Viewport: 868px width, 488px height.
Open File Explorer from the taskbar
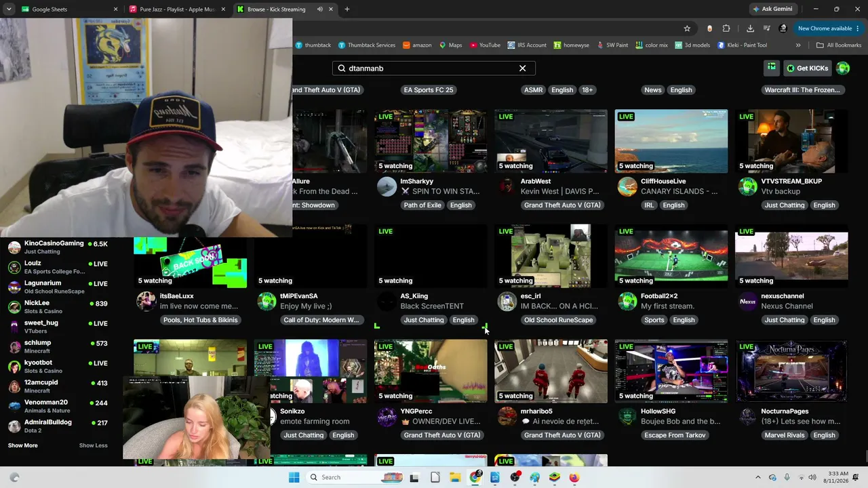(455, 477)
